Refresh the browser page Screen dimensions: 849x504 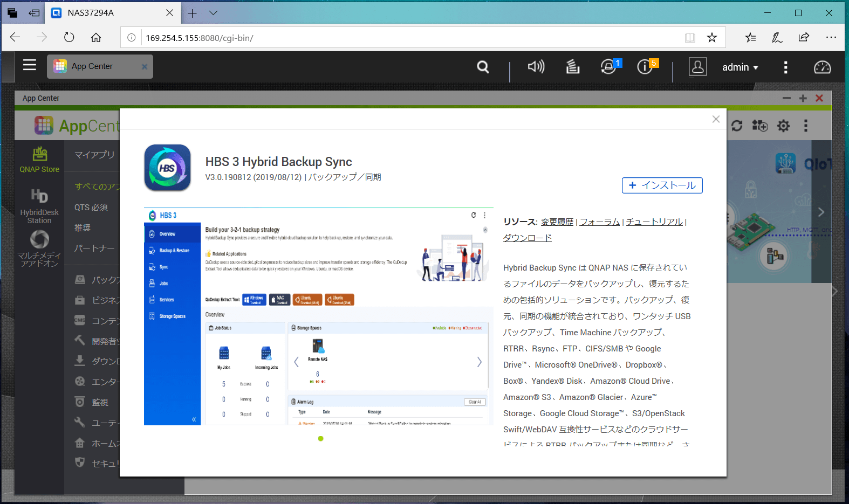pos(69,37)
